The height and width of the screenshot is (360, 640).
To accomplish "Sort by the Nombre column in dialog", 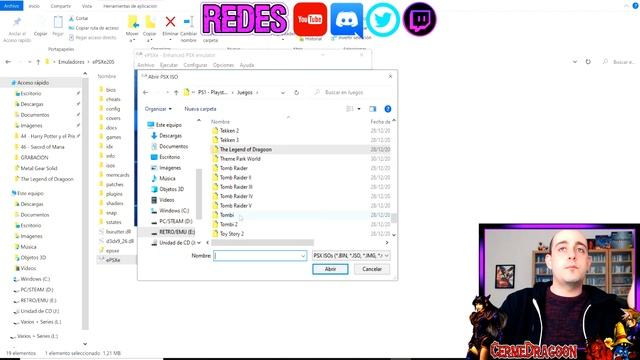I will click(x=220, y=122).
